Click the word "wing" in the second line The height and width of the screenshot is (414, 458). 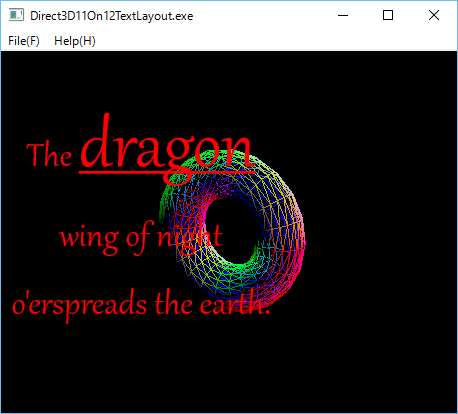coord(89,238)
